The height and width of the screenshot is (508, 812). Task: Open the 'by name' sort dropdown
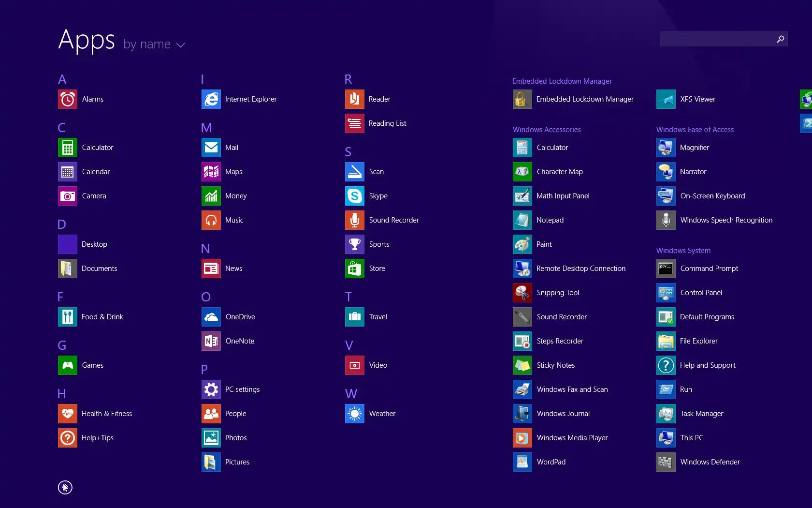point(154,45)
